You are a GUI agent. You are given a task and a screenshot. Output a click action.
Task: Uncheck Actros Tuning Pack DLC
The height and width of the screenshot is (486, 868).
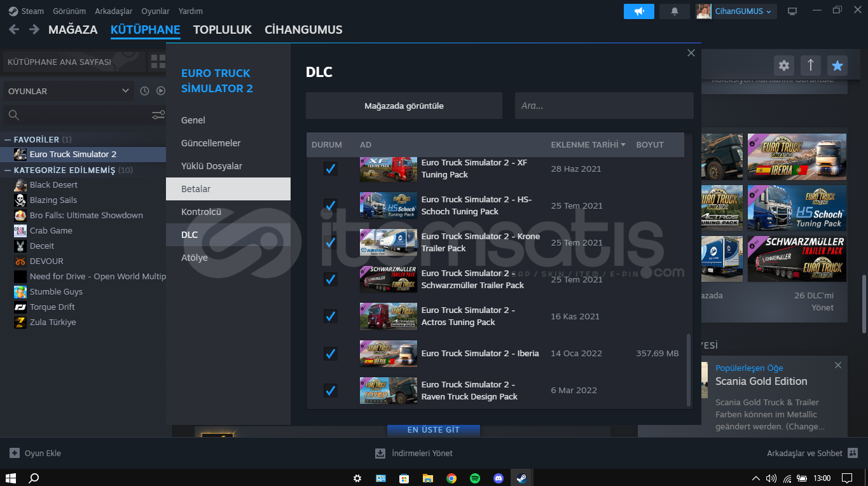coord(331,316)
